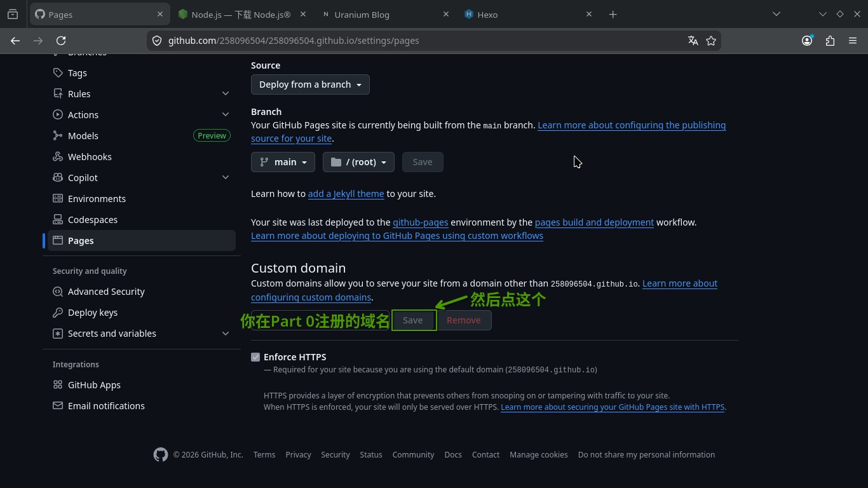This screenshot has width=868, height=488.
Task: Click the Save button beside the folder dropdown
Action: [423, 162]
